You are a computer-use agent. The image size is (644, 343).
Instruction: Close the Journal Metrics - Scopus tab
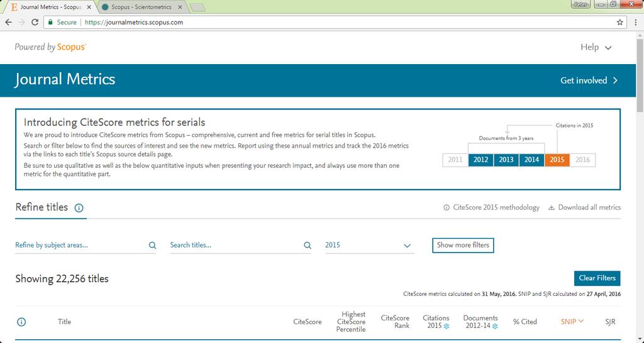click(x=89, y=7)
